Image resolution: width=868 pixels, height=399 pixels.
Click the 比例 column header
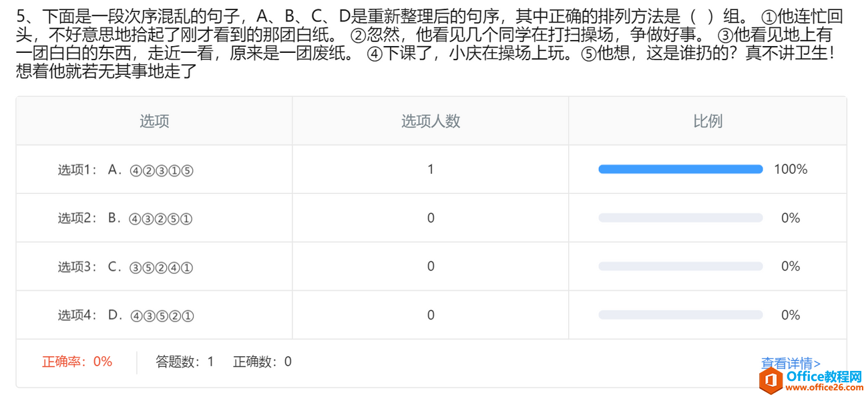click(708, 121)
